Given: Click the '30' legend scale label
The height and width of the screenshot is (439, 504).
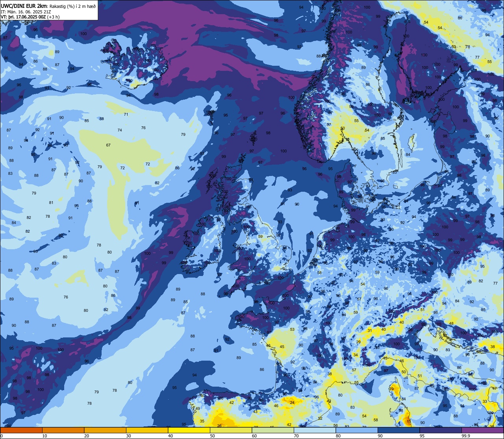Looking at the screenshot, I should [128, 436].
